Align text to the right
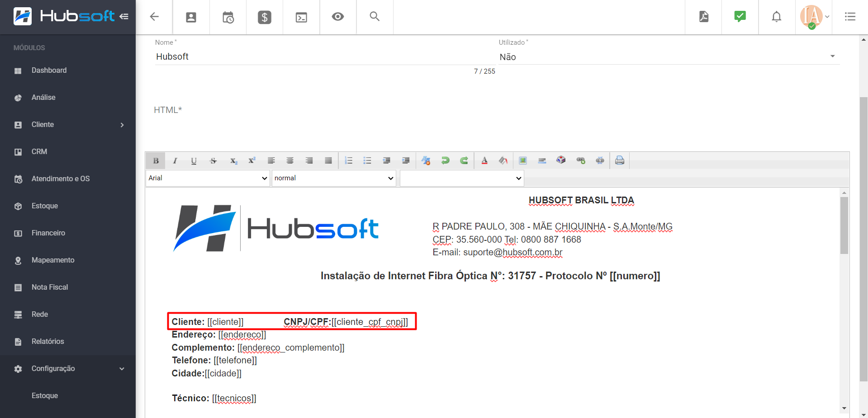 pos(309,160)
